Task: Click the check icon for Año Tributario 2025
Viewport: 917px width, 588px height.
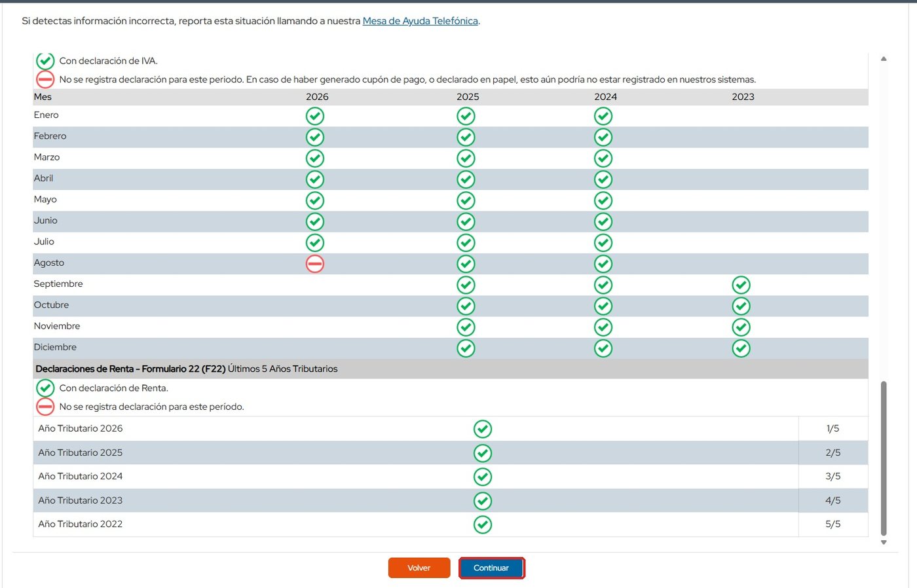Action: pos(483,453)
